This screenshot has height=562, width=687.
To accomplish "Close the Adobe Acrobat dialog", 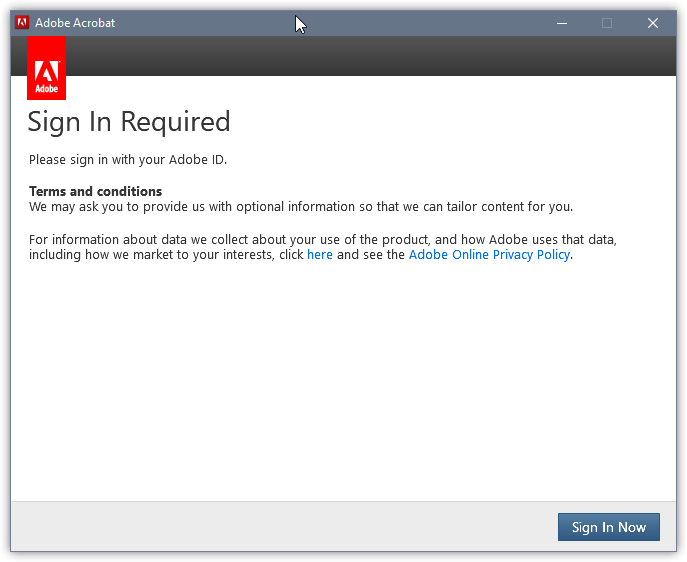I will [652, 23].
